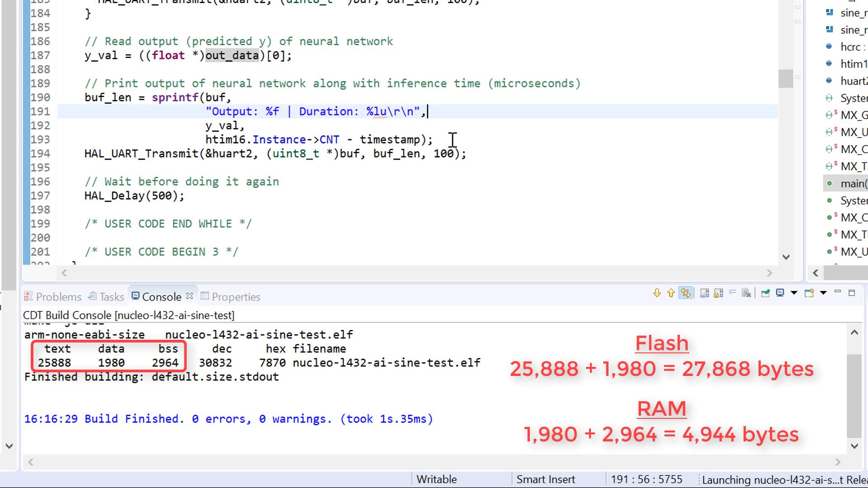Click the Previous Error up arrow icon
Viewport: 868px width, 488px height.
click(671, 293)
